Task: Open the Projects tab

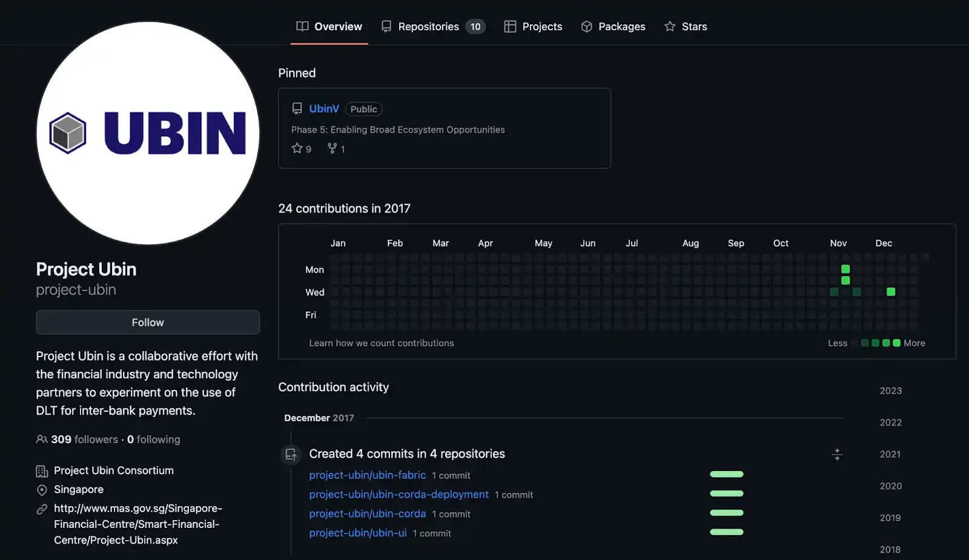Action: click(x=533, y=27)
